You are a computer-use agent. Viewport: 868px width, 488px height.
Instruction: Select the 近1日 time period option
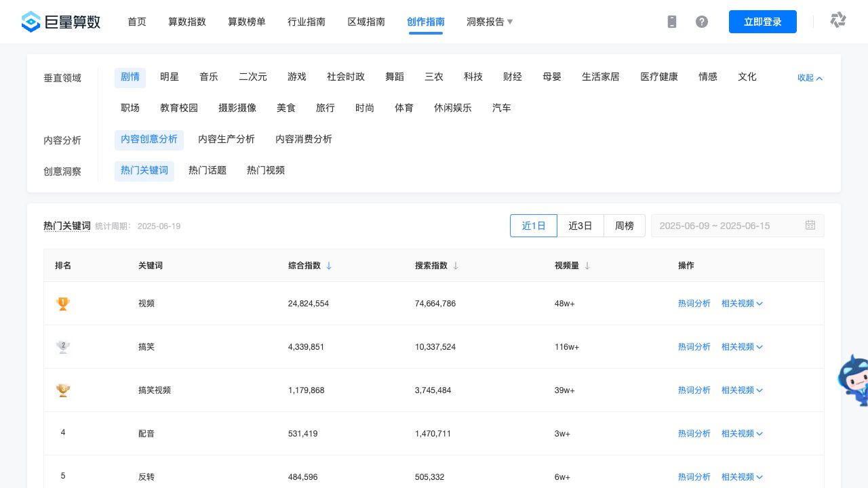coord(534,226)
